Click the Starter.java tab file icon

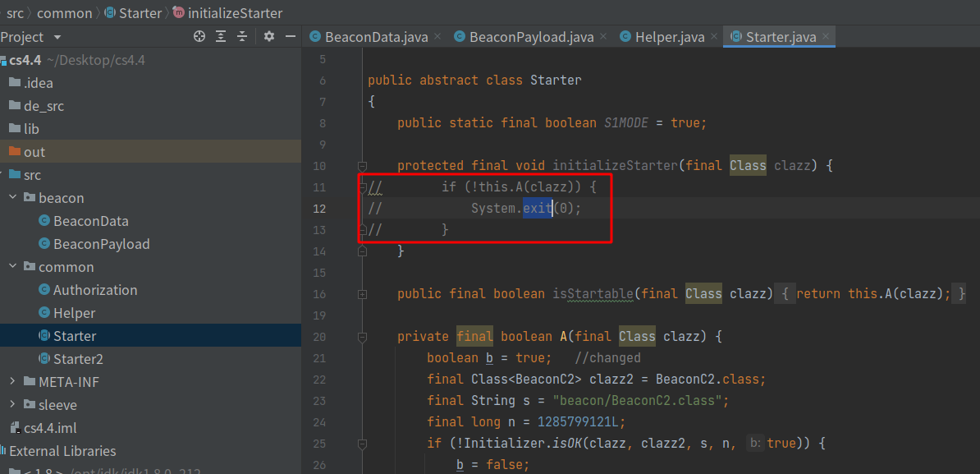click(736, 37)
